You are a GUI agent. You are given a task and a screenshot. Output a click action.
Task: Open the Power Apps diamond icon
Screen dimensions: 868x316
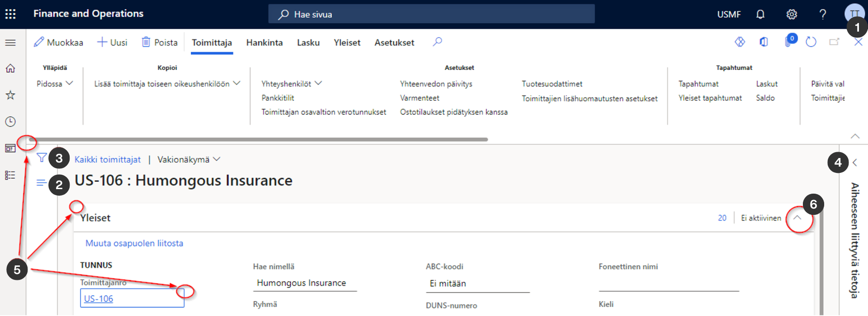740,42
